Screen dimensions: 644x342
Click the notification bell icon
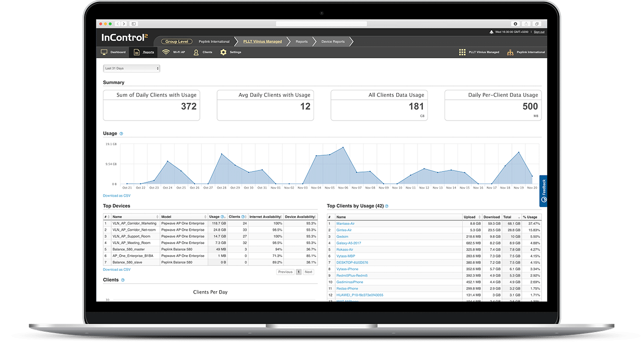tap(491, 31)
